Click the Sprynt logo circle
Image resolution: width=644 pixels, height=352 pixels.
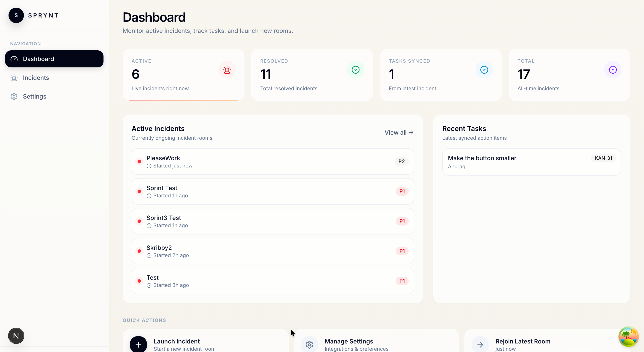[x=16, y=15]
